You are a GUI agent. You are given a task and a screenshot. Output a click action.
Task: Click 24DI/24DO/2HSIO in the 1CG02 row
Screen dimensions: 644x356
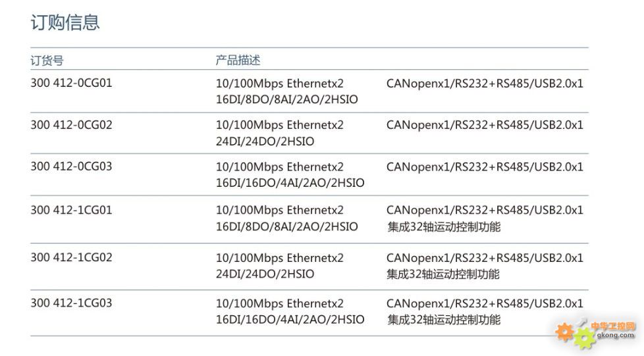tap(265, 274)
